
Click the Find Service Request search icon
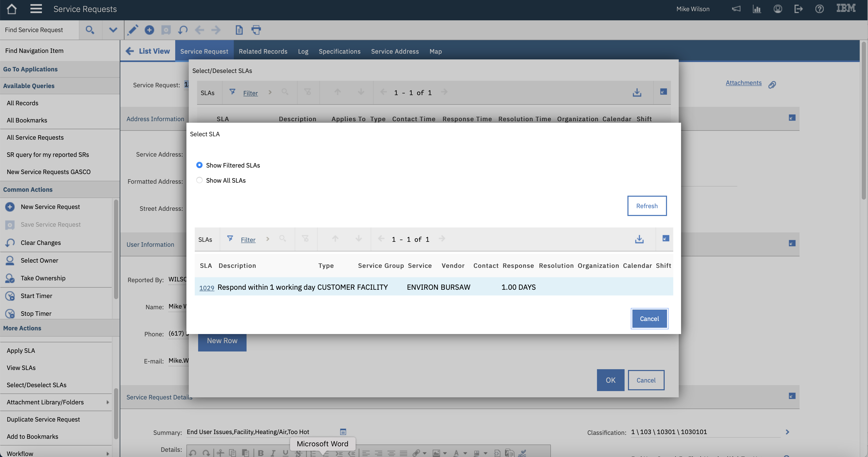(90, 30)
